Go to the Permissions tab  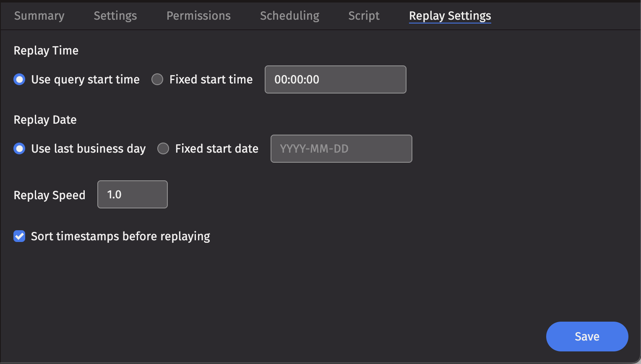[x=198, y=16]
